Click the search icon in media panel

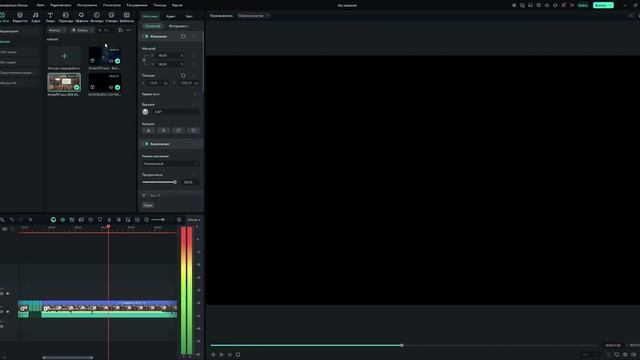[x=100, y=30]
